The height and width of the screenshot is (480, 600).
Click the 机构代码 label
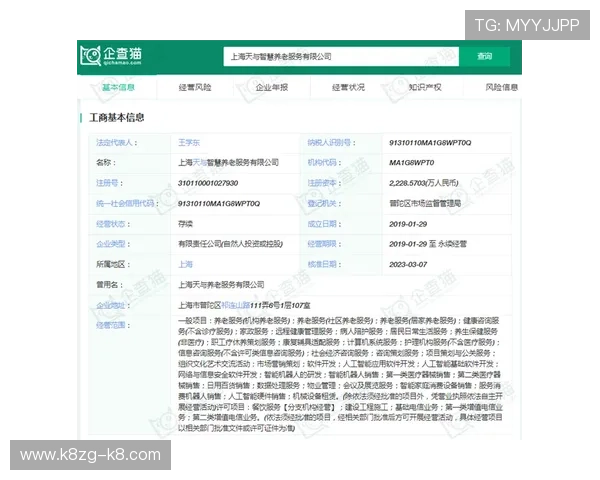click(x=324, y=163)
